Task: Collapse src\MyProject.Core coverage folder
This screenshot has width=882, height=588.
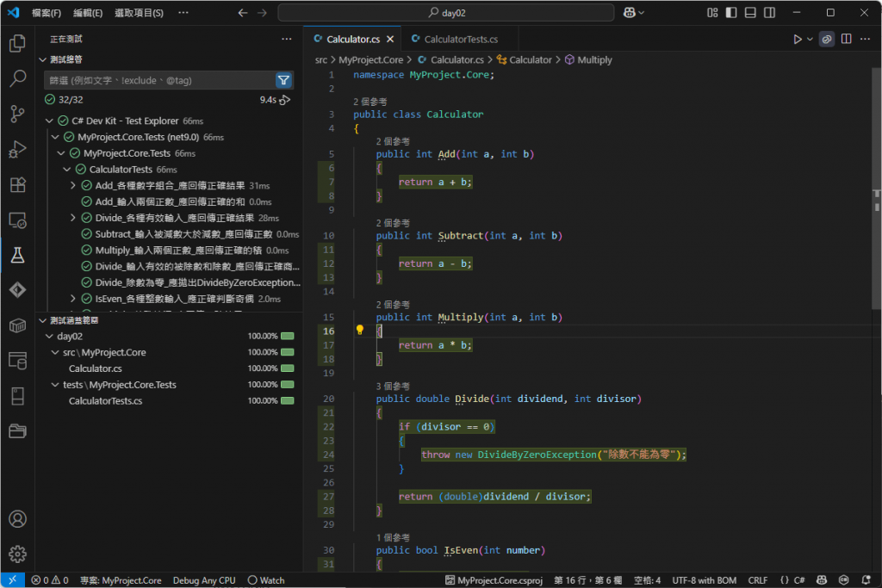Action: [55, 352]
